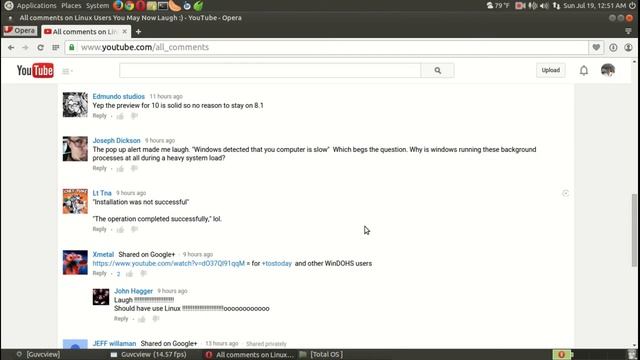Open the power session menu icon
Image resolution: width=640 pixels, height=360 pixels.
(632, 6)
